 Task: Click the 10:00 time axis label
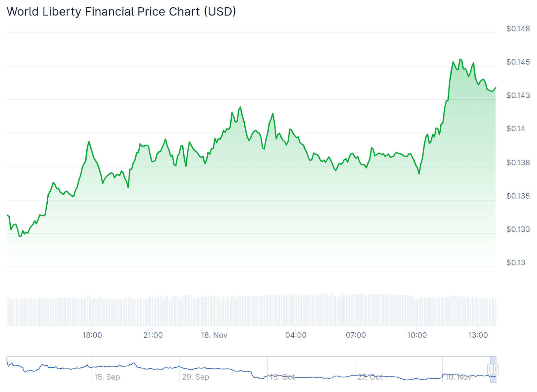point(417,335)
